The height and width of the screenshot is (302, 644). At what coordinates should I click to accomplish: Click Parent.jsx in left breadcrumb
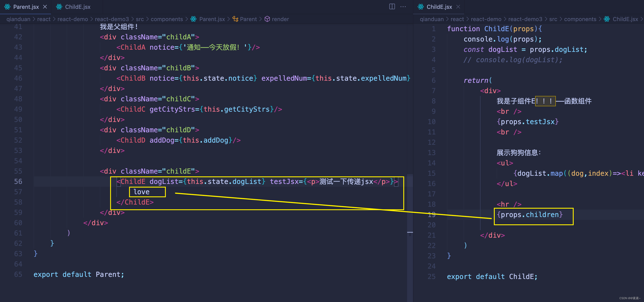click(212, 19)
